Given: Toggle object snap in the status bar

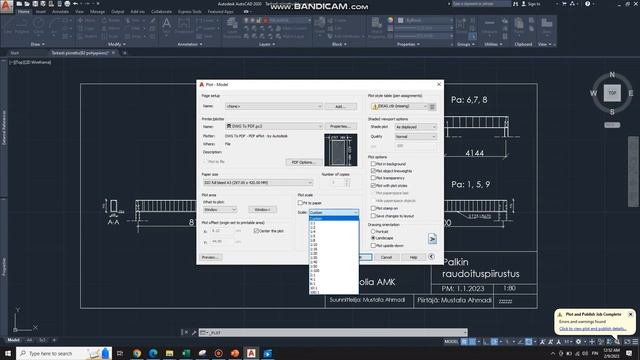Looking at the screenshot, I should [x=529, y=342].
